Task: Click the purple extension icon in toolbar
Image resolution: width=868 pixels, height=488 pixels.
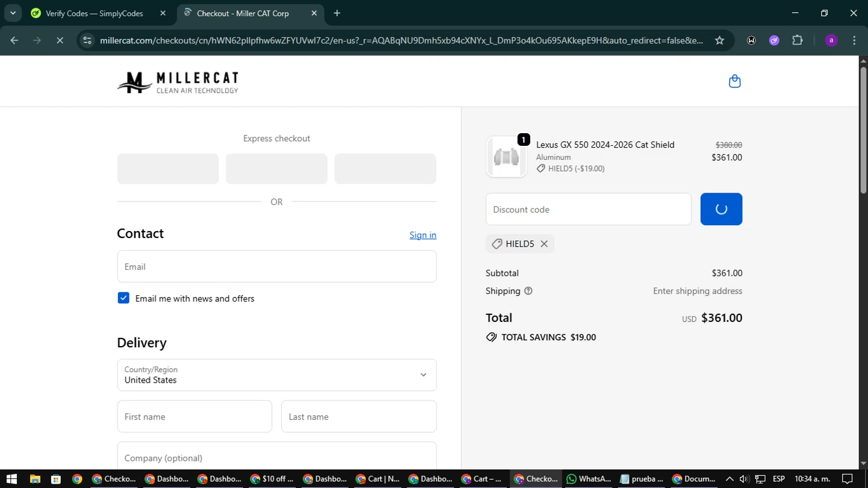Action: (774, 41)
